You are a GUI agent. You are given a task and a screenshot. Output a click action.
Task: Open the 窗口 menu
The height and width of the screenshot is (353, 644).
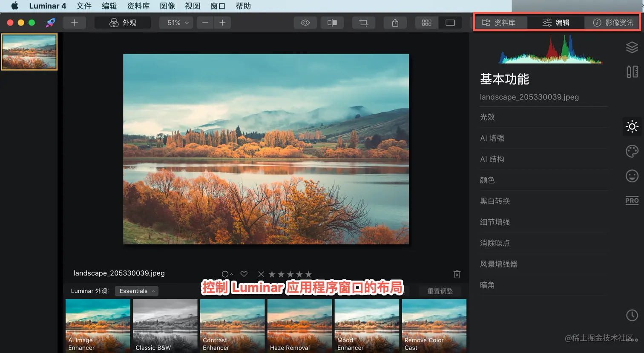click(x=218, y=6)
